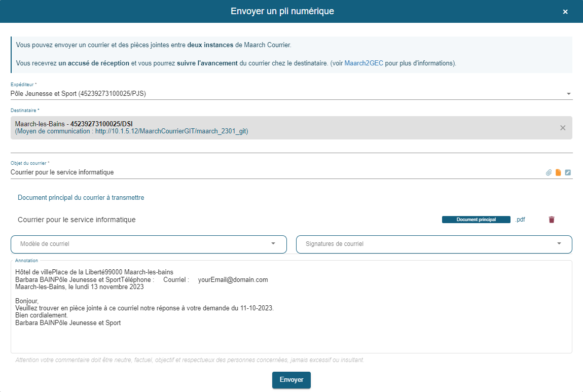
Task: Click the blue pencil edit icon
Action: [x=568, y=172]
